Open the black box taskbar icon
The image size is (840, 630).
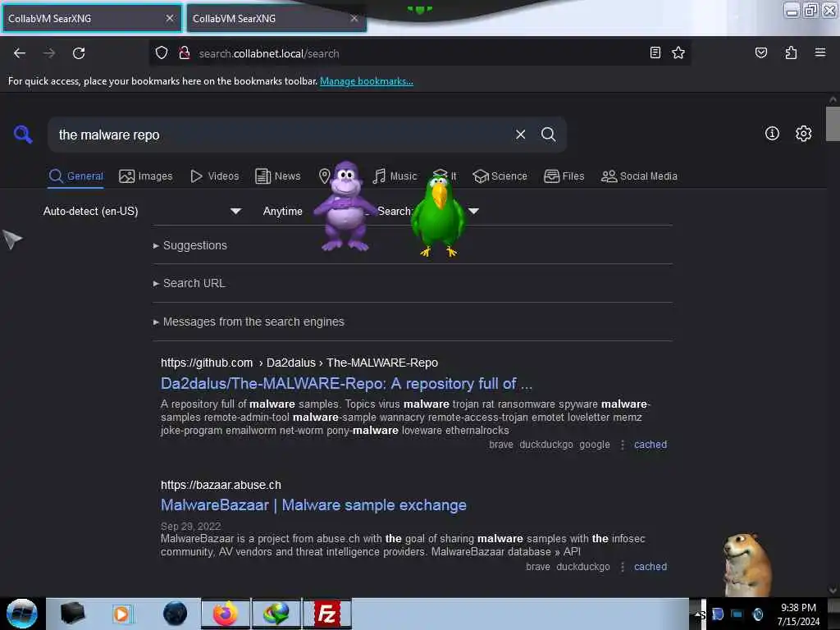pyautogui.click(x=72, y=614)
